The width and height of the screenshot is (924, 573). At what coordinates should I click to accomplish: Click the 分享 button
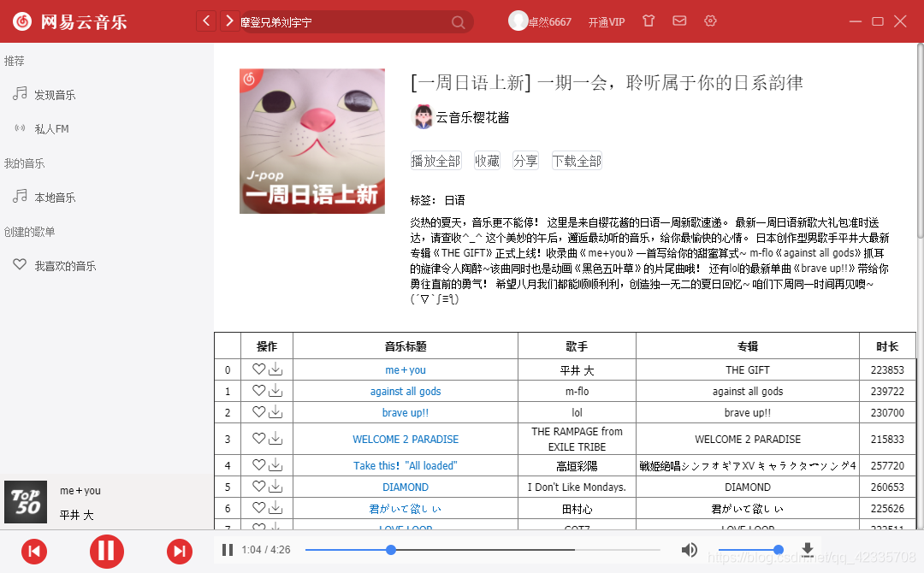[525, 161]
